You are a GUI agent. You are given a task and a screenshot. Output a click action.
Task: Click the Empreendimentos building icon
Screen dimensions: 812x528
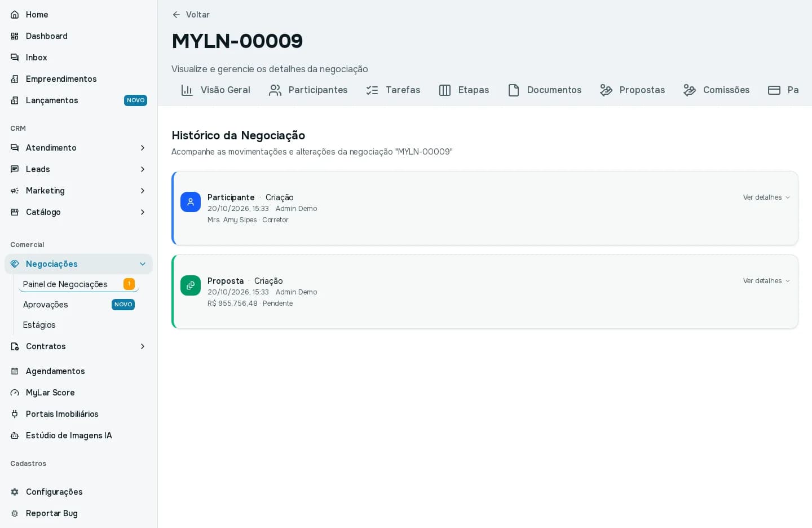(x=15, y=79)
